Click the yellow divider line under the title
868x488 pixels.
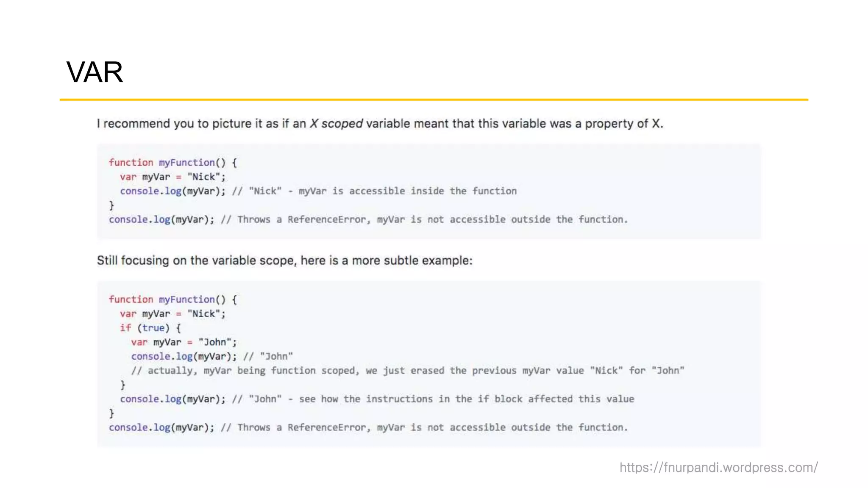(x=433, y=100)
